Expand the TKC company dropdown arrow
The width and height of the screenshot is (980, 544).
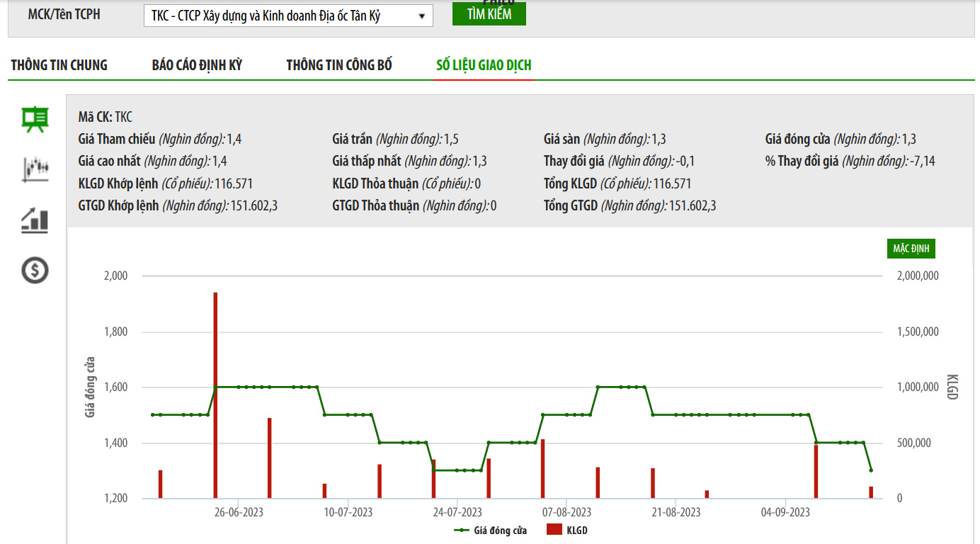422,16
